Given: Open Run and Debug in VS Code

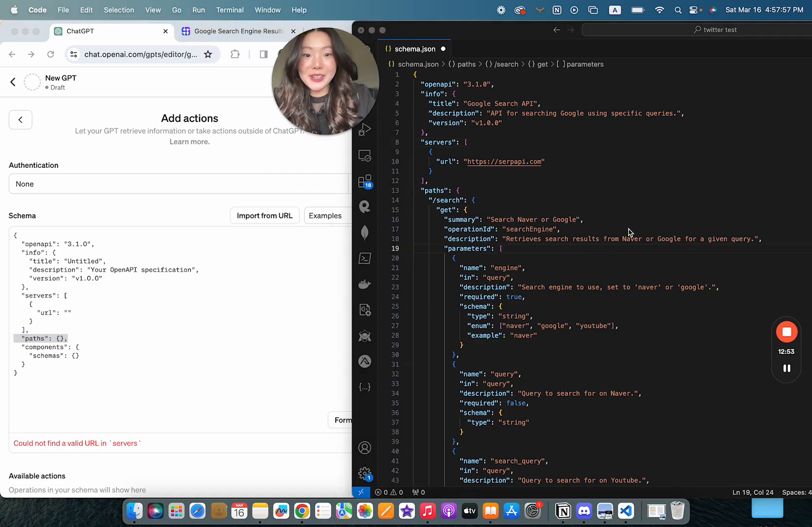Looking at the screenshot, I should point(365,130).
